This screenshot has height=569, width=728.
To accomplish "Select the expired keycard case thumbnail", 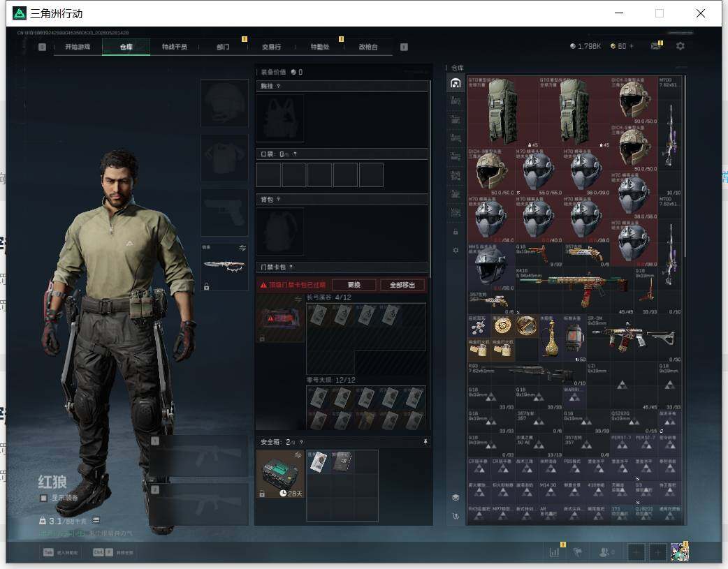I will [x=280, y=318].
